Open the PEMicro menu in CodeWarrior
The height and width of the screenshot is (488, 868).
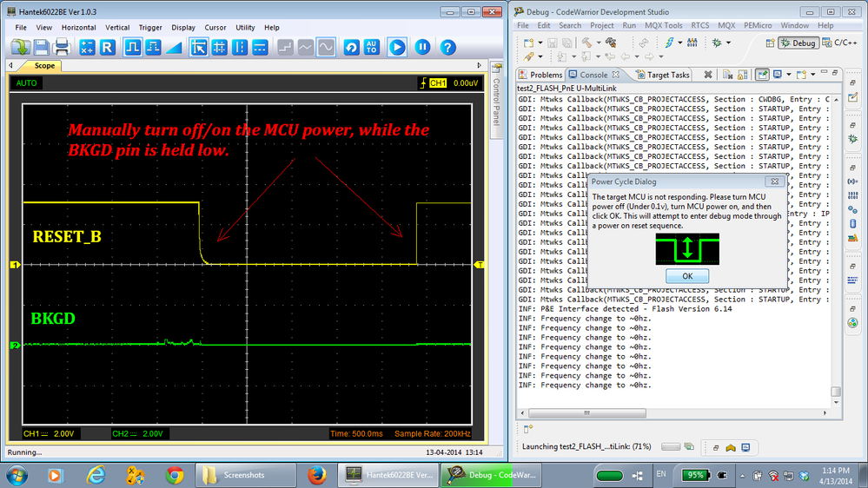[x=758, y=25]
